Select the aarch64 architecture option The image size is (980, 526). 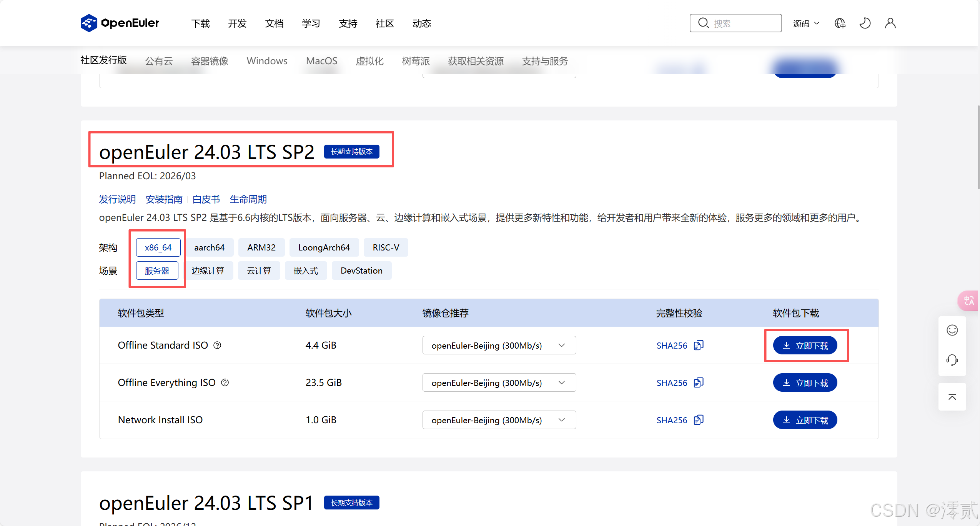click(209, 247)
